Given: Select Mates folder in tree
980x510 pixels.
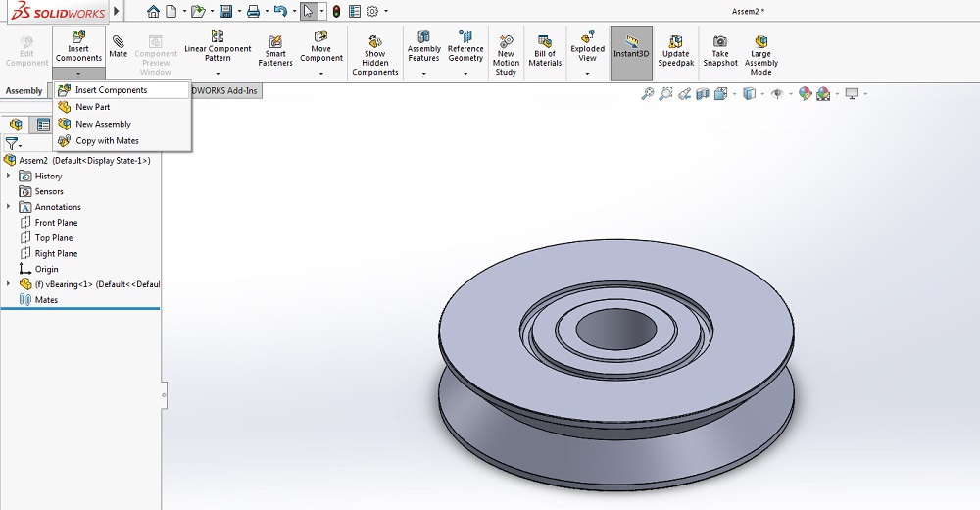Looking at the screenshot, I should 39,300.
